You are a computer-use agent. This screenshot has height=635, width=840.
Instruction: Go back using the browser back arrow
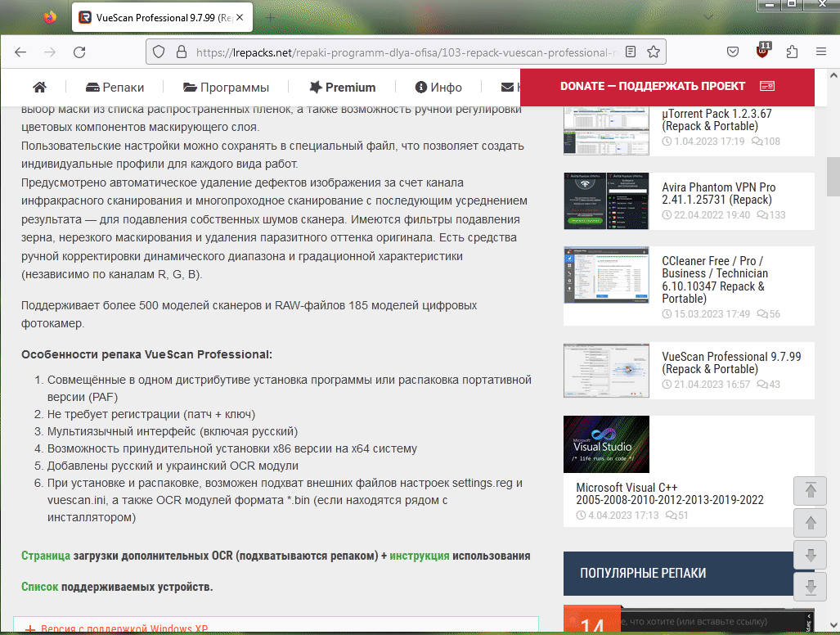click(20, 52)
